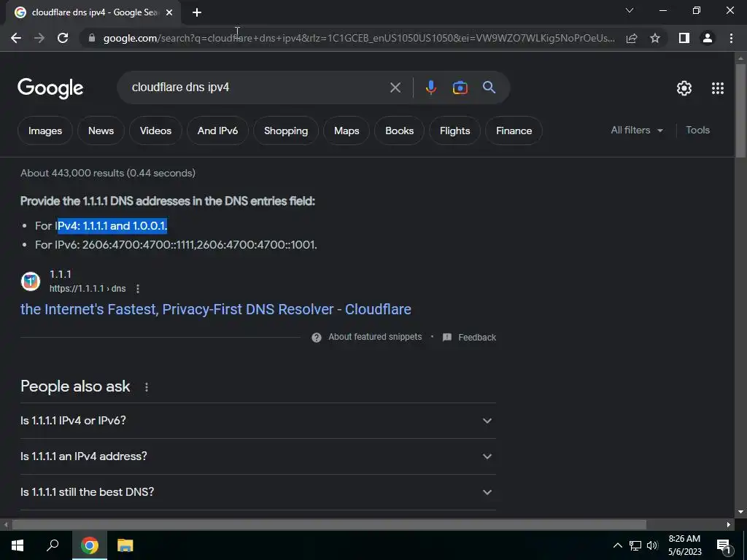Start voice search with microphone
This screenshot has width=747, height=560.
430,87
